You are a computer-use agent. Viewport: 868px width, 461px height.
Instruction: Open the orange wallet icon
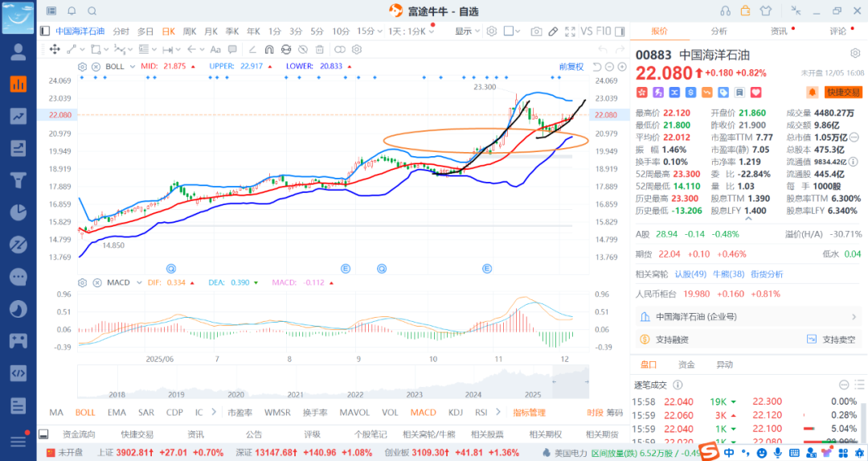coord(746,10)
